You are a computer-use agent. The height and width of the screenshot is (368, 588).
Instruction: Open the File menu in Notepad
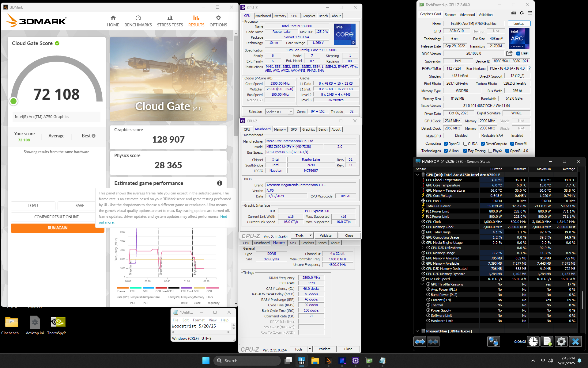pyautogui.click(x=175, y=320)
